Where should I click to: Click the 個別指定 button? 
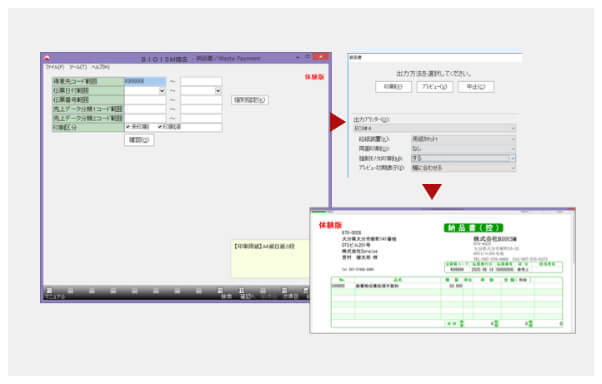coord(250,100)
